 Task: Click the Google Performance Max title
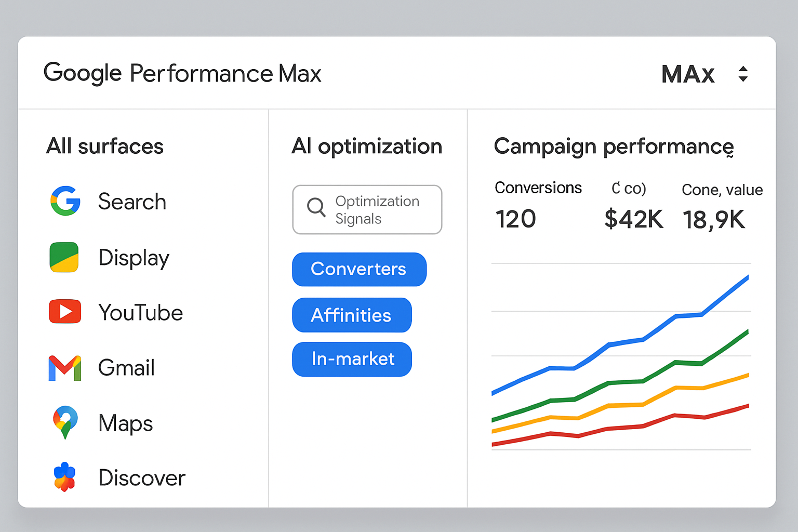click(182, 73)
